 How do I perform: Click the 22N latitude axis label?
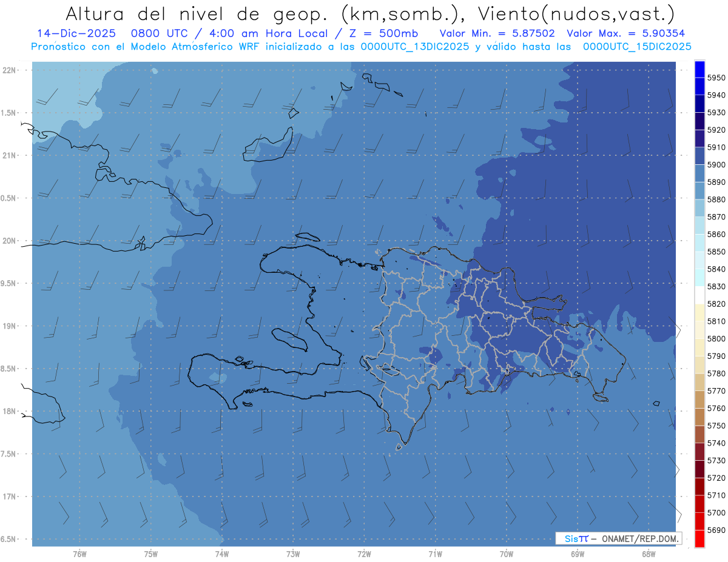(x=8, y=70)
